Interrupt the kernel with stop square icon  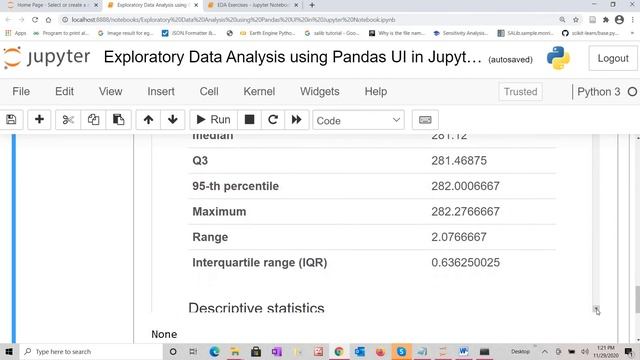pos(249,120)
